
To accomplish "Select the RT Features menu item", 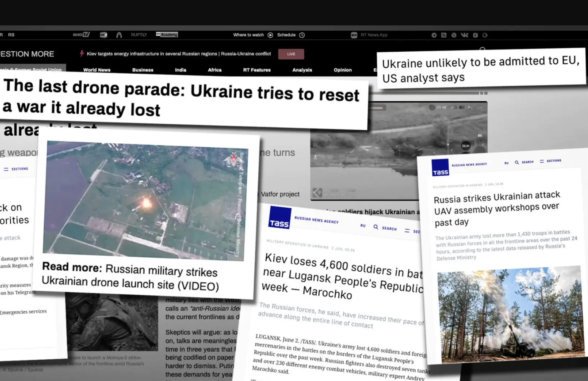I will (x=257, y=70).
